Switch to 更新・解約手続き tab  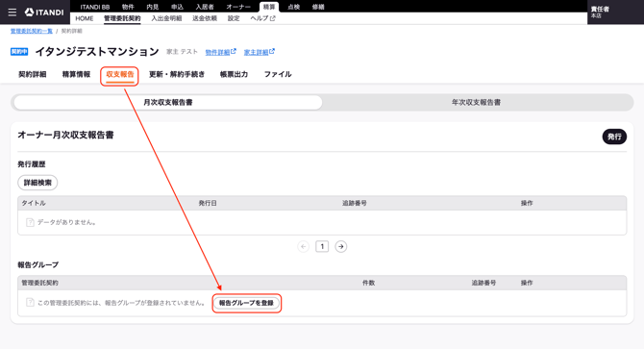pyautogui.click(x=177, y=74)
